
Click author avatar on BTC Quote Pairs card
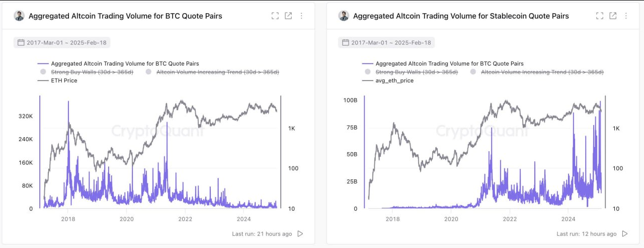click(19, 16)
